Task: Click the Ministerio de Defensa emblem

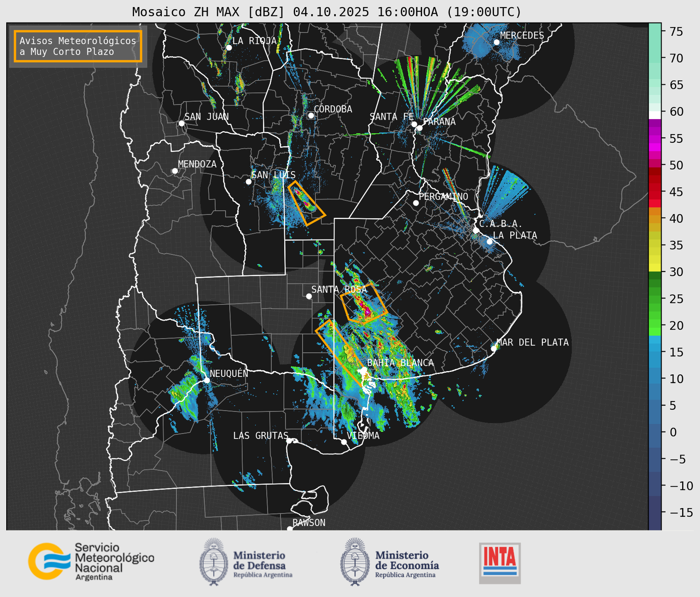Action: tap(214, 562)
